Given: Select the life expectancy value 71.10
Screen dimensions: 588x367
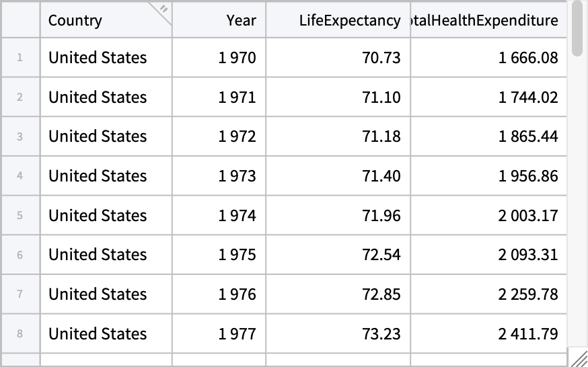Looking at the screenshot, I should click(x=338, y=97).
